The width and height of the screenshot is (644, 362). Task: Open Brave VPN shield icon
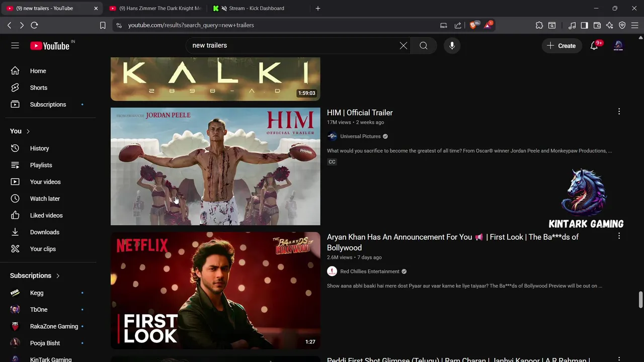click(x=622, y=25)
